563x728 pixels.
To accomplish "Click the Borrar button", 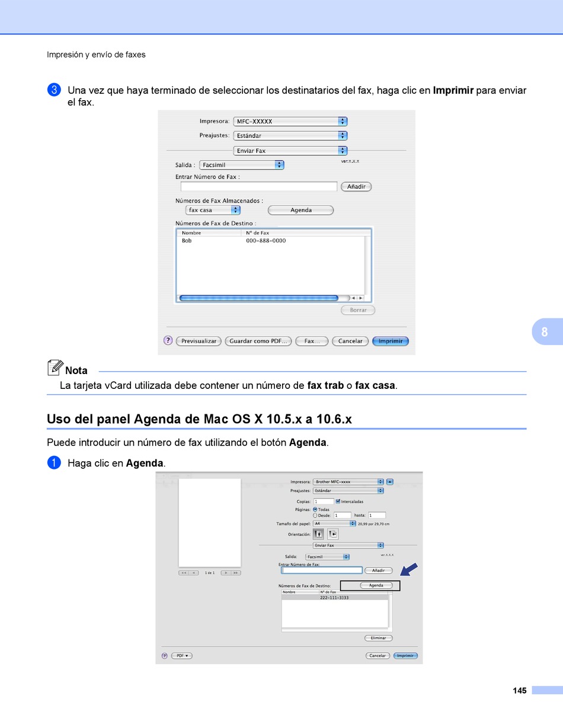I will pyautogui.click(x=358, y=310).
